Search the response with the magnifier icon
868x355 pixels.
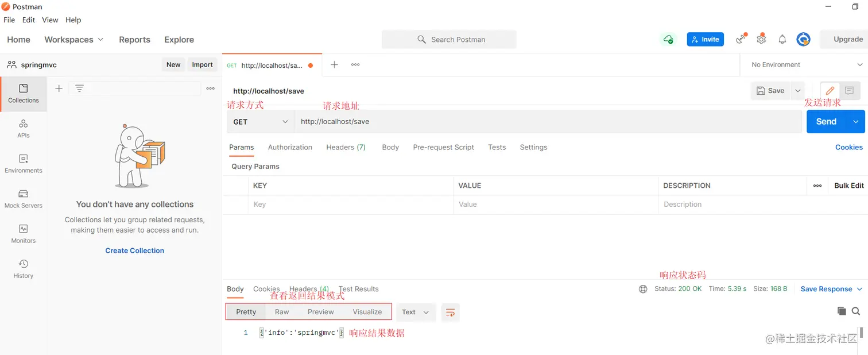coord(856,311)
